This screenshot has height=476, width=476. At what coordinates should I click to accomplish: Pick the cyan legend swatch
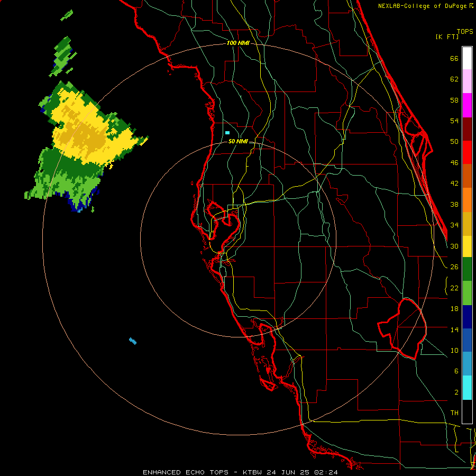(x=467, y=388)
